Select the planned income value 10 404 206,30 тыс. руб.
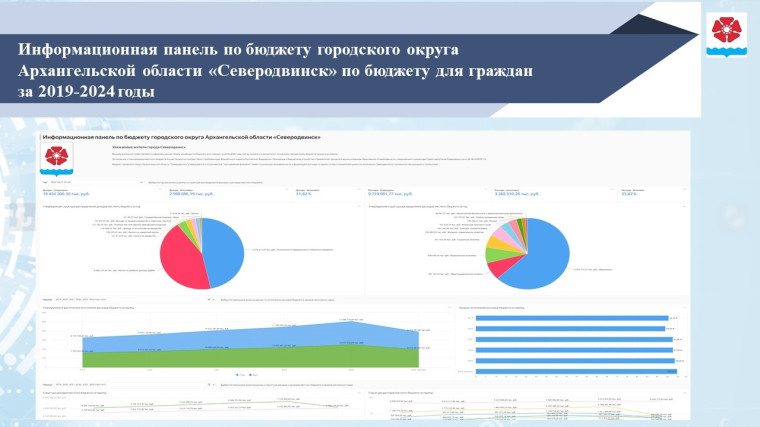 [x=66, y=194]
